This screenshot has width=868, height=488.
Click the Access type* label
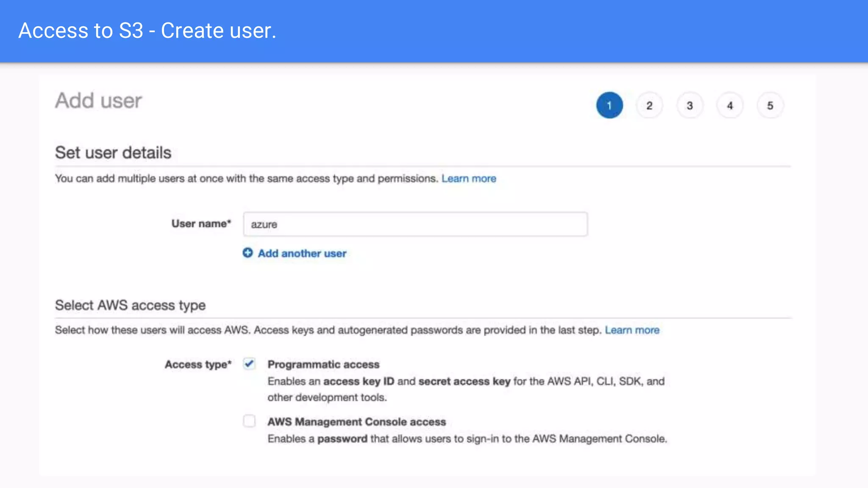[198, 364]
